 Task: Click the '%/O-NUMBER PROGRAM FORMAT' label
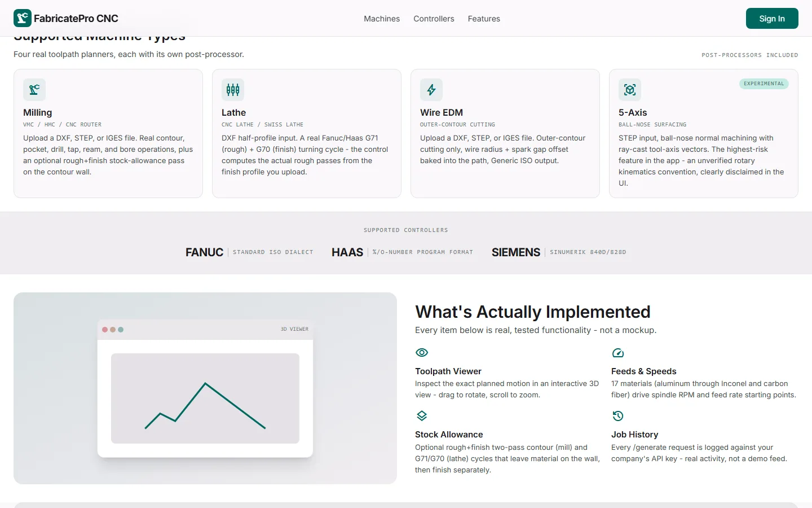[423, 252]
